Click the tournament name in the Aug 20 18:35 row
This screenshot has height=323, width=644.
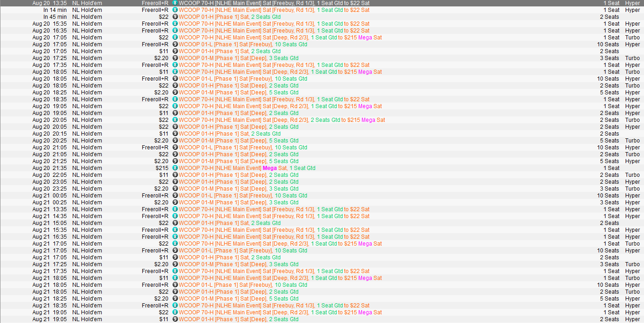(x=274, y=99)
